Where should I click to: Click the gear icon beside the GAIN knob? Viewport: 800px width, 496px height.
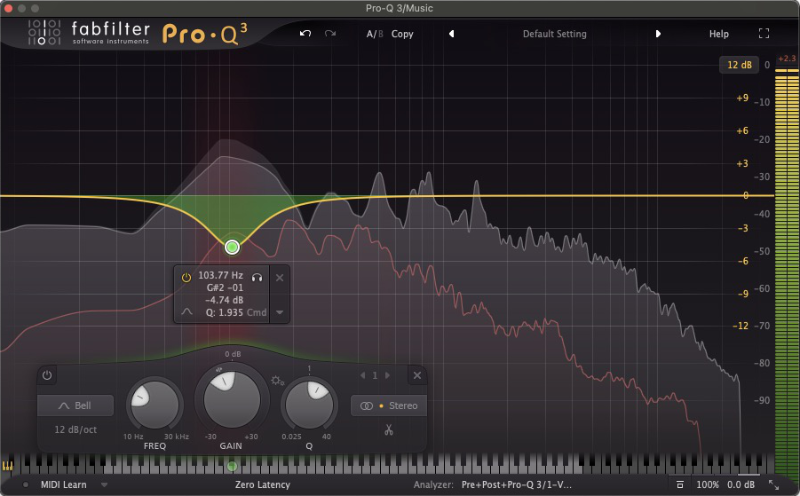coord(277,381)
